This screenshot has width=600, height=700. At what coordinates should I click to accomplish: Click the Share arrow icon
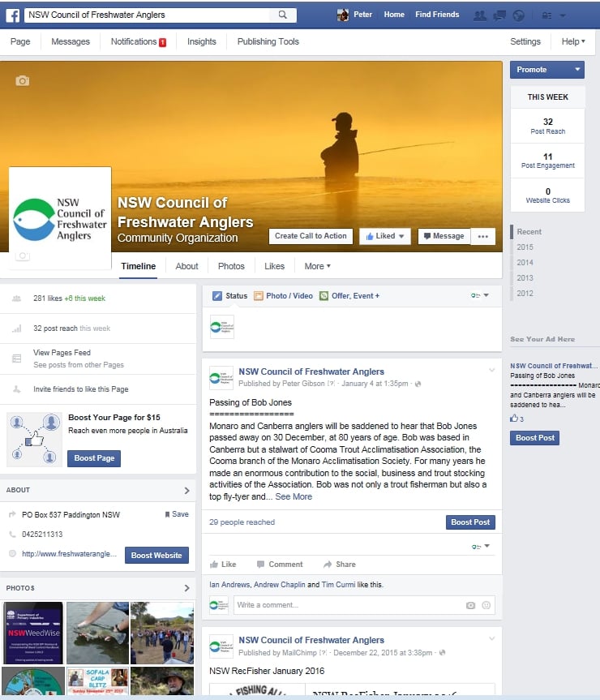pos(328,565)
